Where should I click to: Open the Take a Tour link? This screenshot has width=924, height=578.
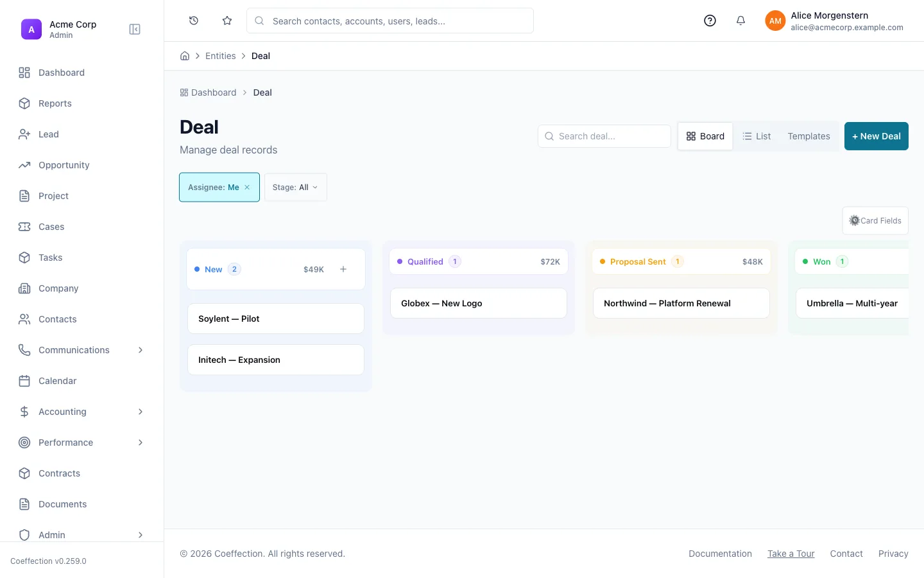click(791, 554)
